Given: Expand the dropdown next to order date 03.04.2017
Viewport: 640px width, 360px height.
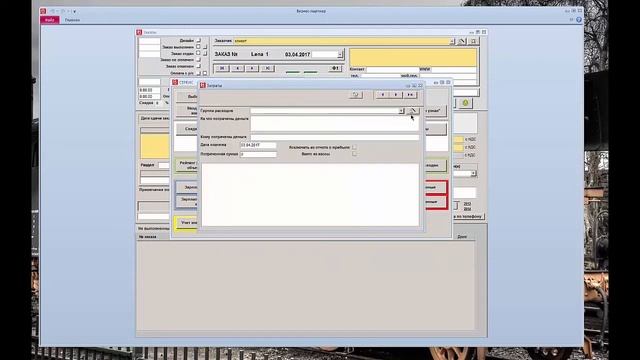Looking at the screenshot, I should pos(340,54).
